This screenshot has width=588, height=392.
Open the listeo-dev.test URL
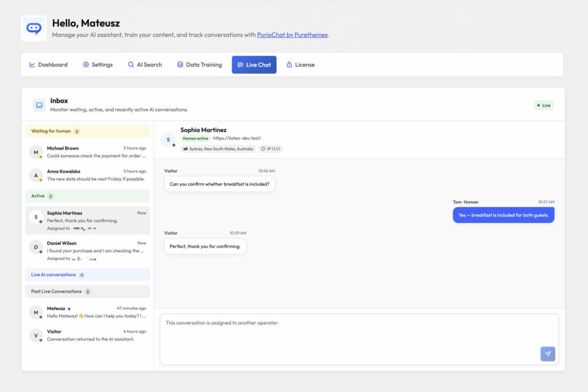pyautogui.click(x=237, y=138)
